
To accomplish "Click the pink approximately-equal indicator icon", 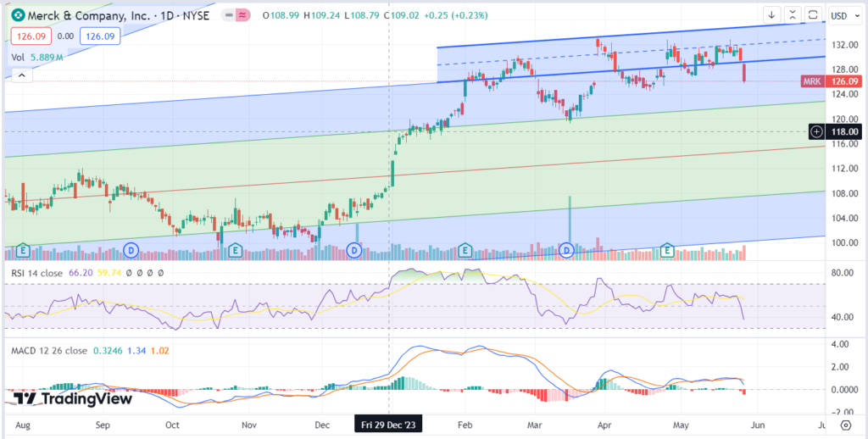I will point(242,15).
